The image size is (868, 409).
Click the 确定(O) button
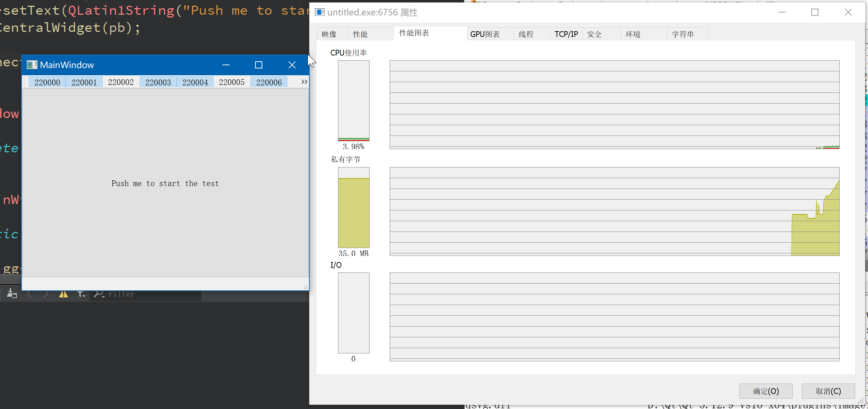coord(766,391)
